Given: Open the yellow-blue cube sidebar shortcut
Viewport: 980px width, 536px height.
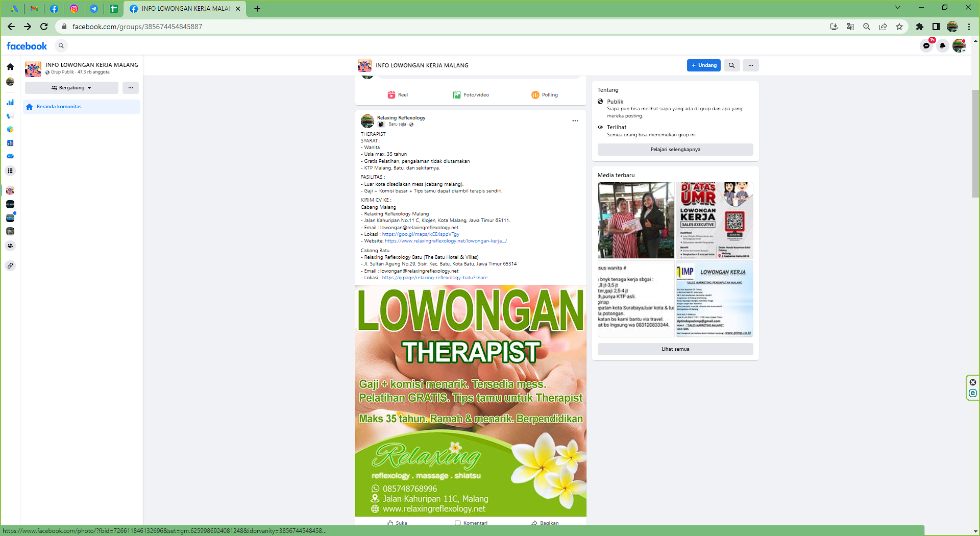Looking at the screenshot, I should pyautogui.click(x=10, y=130).
